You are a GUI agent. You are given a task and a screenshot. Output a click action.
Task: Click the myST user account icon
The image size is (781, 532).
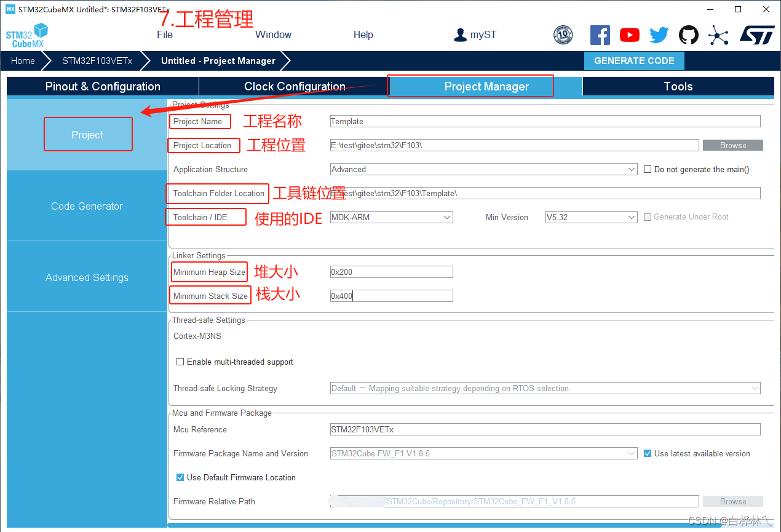(x=460, y=35)
